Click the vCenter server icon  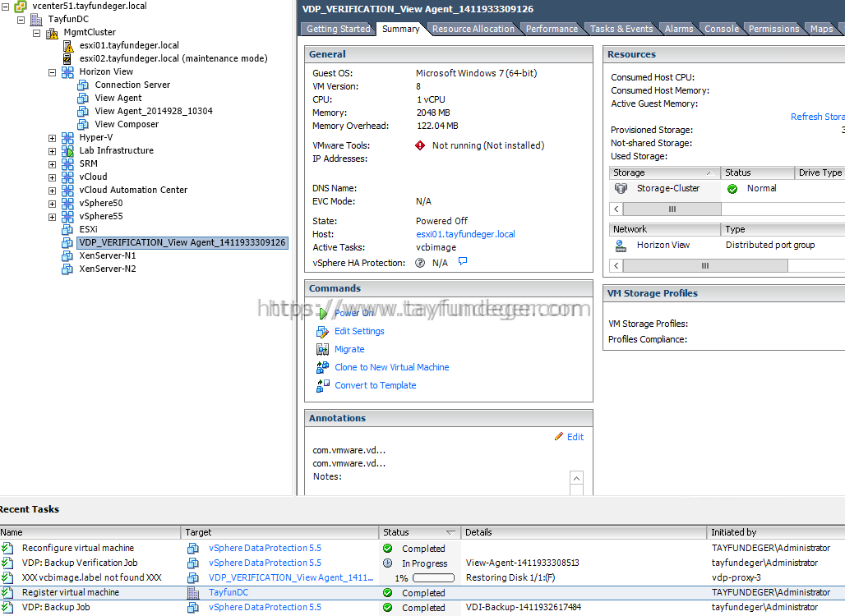[21, 7]
